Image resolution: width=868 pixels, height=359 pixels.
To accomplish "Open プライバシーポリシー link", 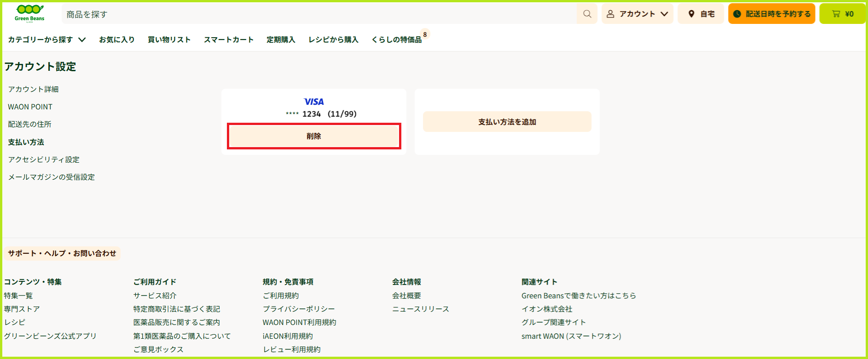I will (299, 309).
